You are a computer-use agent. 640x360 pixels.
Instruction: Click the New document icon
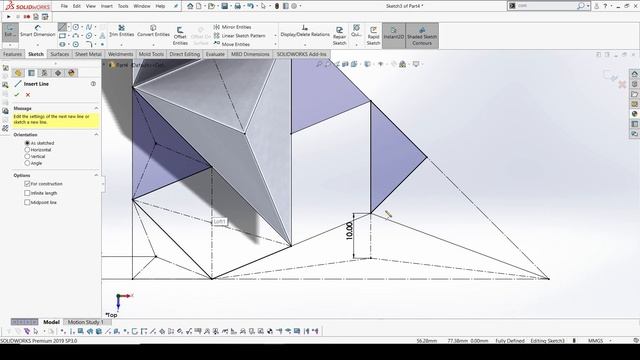click(199, 6)
